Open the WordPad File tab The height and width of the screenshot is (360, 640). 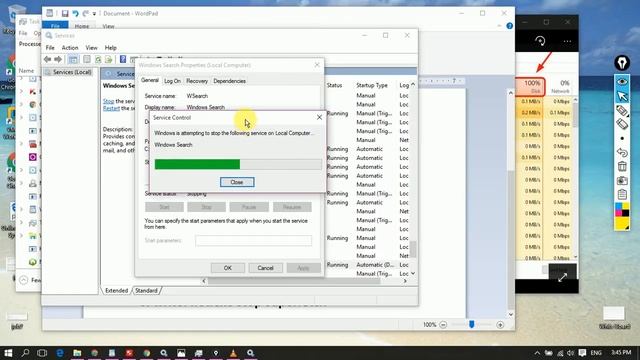[x=55, y=25]
